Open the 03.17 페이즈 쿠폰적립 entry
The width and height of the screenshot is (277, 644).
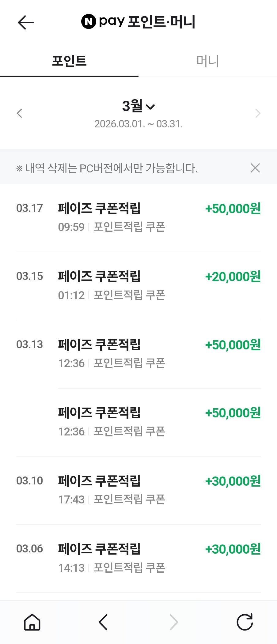coord(99,209)
